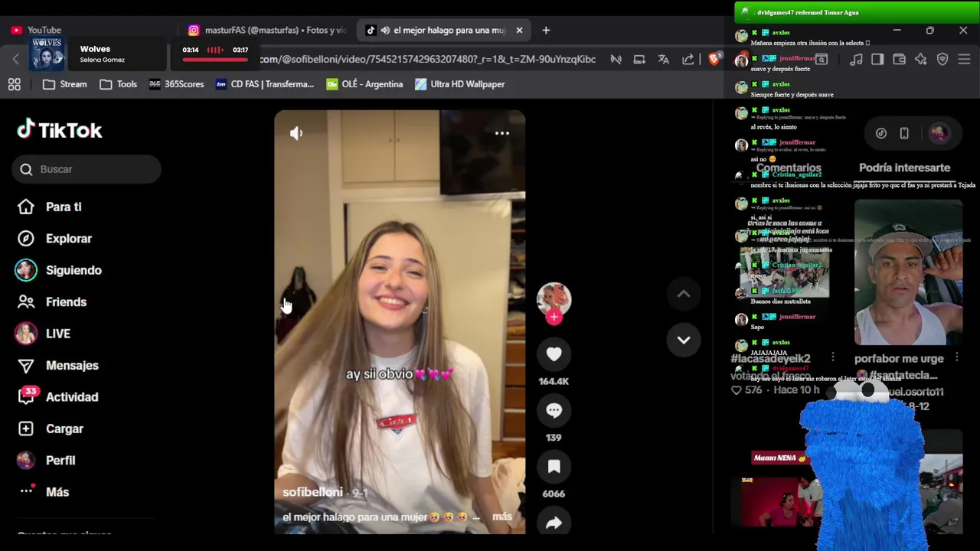The height and width of the screenshot is (551, 980).
Task: Click the TikTok logo
Action: pyautogui.click(x=60, y=130)
